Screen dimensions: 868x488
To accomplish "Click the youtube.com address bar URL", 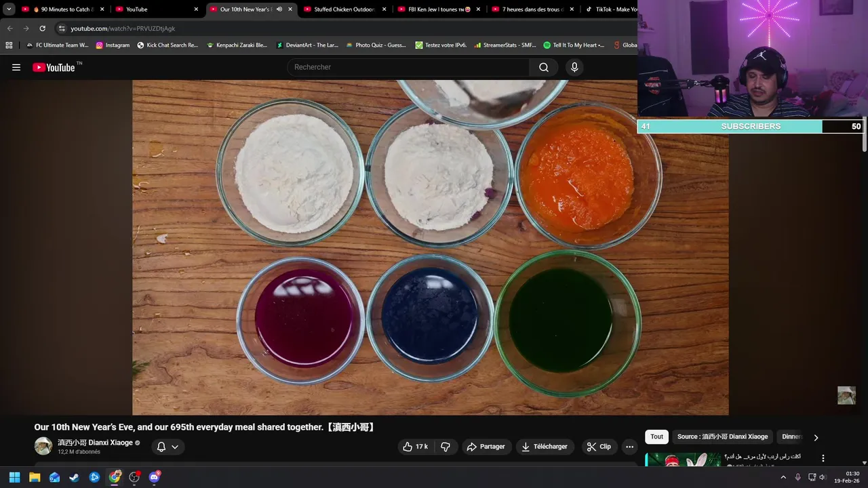I will pyautogui.click(x=123, y=28).
